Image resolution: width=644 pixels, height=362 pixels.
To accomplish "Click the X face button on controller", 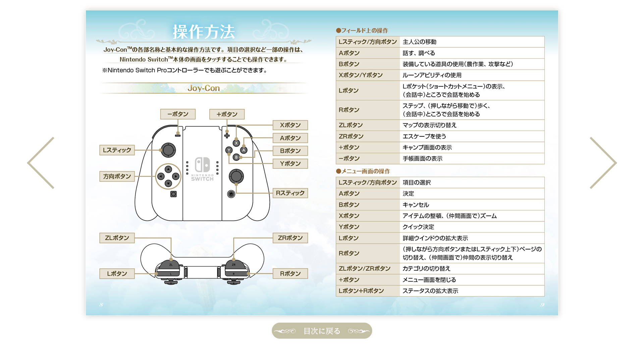I will pyautogui.click(x=236, y=143).
